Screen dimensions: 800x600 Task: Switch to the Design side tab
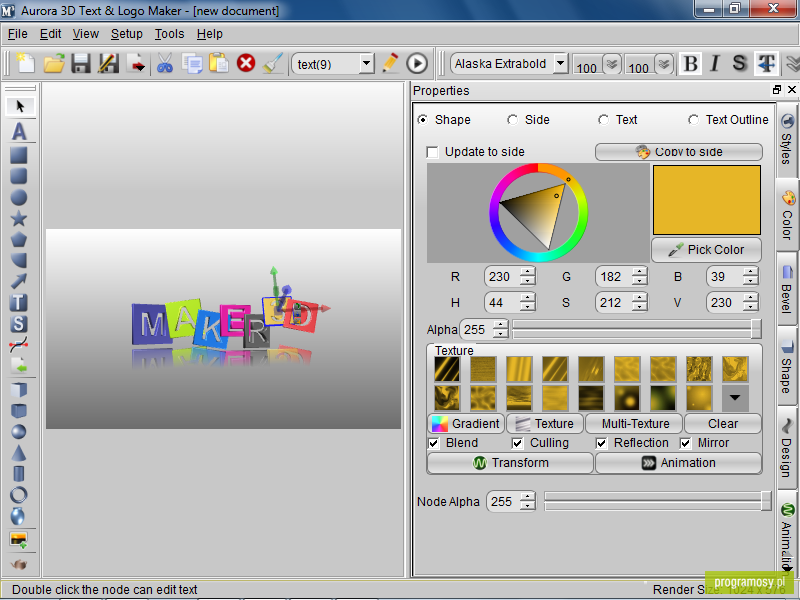[786, 448]
